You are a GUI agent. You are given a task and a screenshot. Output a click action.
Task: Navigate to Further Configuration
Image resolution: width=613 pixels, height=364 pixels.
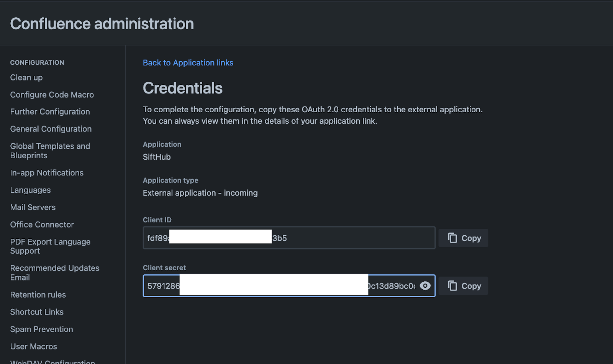tap(50, 112)
